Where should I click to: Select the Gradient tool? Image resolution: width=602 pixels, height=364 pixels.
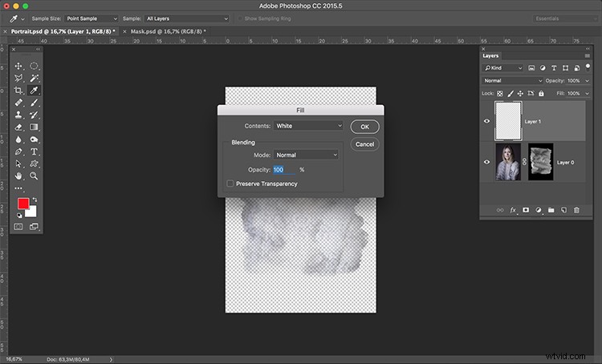35,127
